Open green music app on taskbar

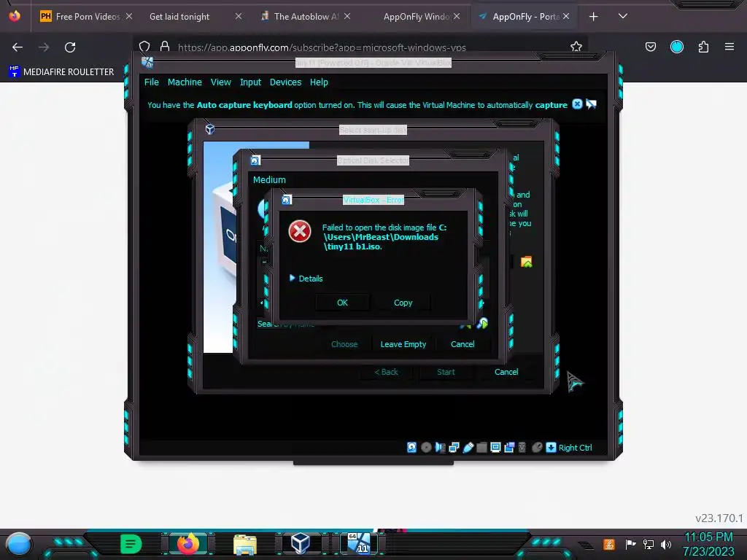point(131,544)
